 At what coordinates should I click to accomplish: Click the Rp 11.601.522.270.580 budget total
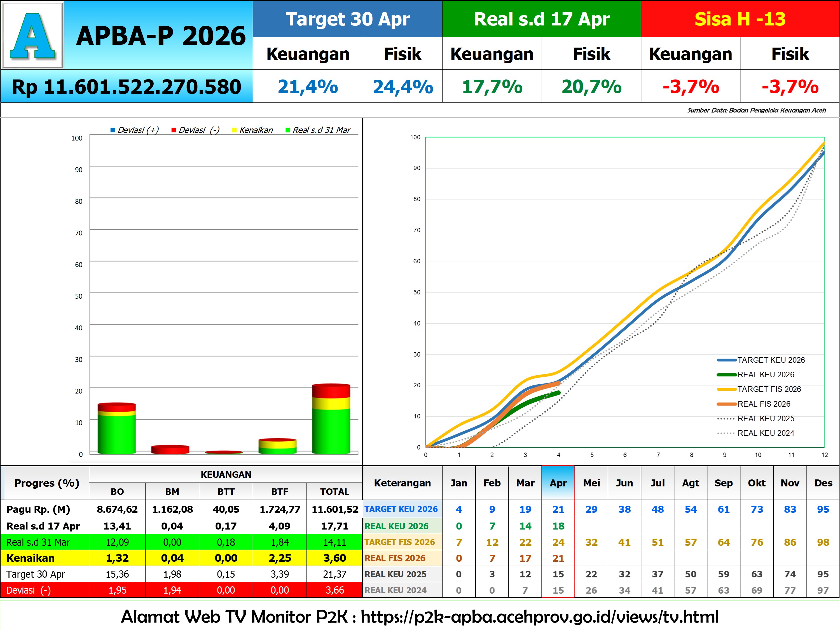tap(127, 86)
